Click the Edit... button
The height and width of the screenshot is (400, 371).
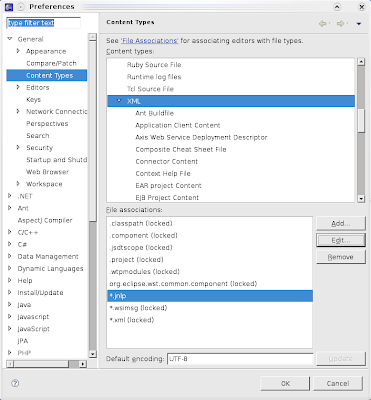click(341, 240)
